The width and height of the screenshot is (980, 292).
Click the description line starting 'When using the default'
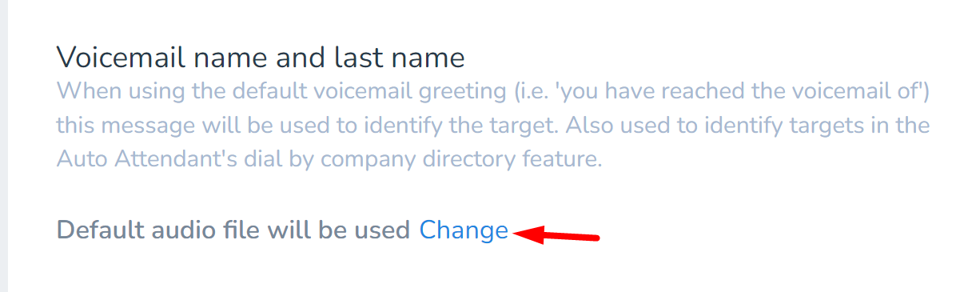pyautogui.click(x=492, y=91)
